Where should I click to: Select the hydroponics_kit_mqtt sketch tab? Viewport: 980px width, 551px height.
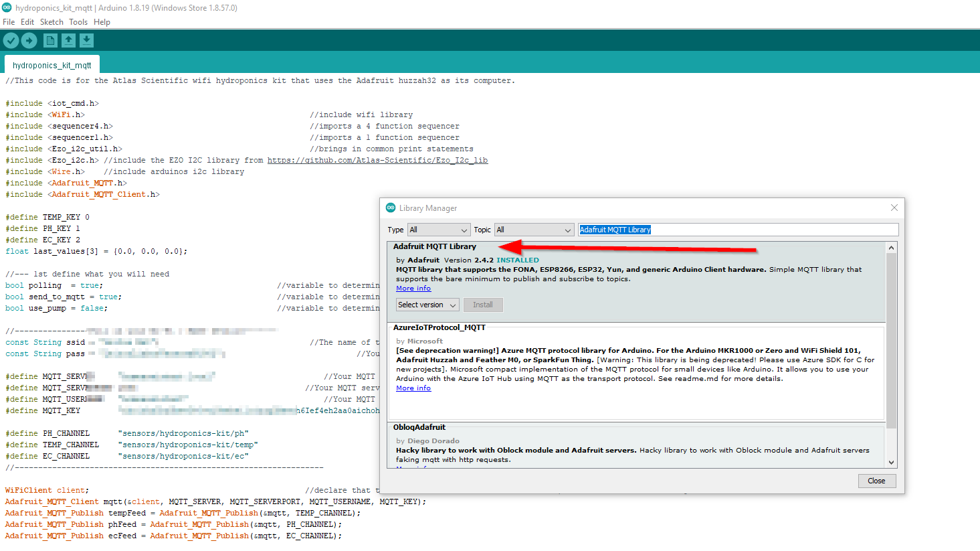(52, 65)
